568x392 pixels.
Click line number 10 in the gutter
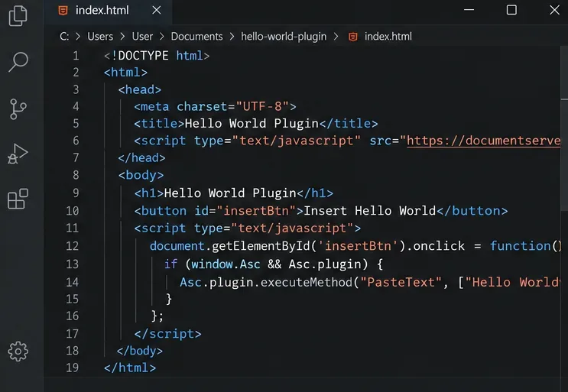click(x=73, y=211)
